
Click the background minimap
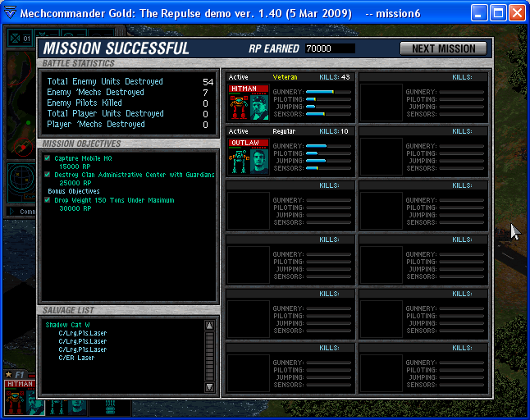(21, 104)
